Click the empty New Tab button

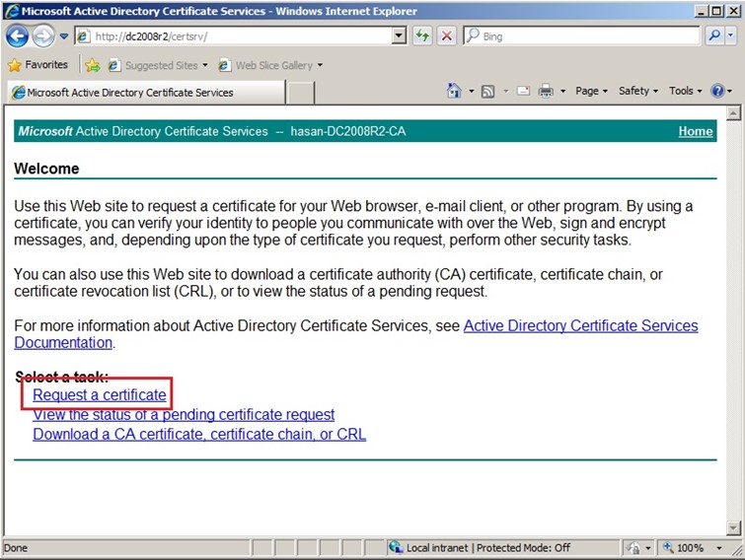pyautogui.click(x=301, y=93)
